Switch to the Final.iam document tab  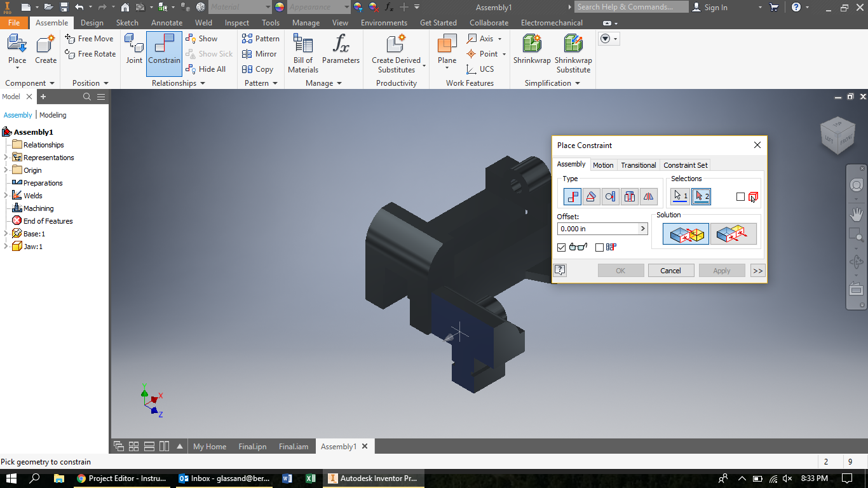coord(294,447)
